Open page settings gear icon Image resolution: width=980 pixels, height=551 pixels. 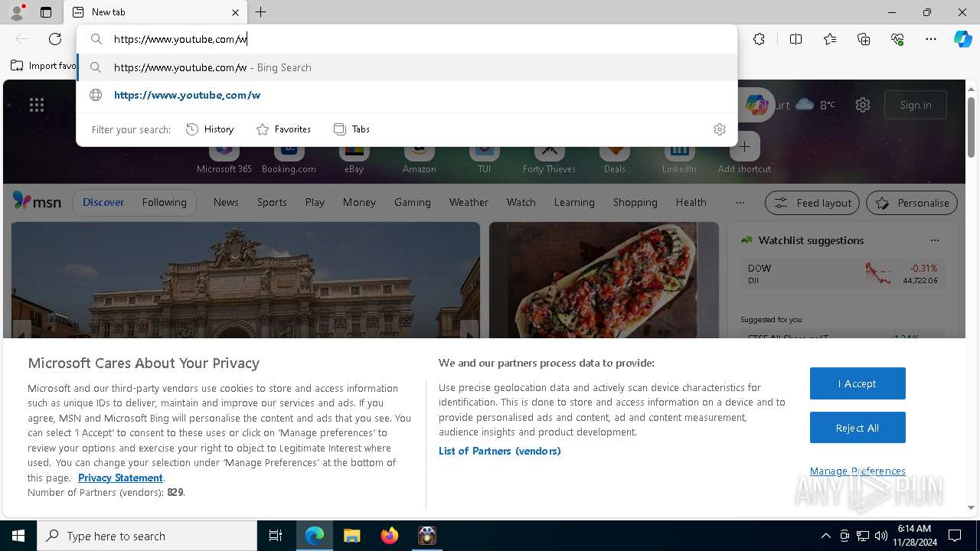863,105
